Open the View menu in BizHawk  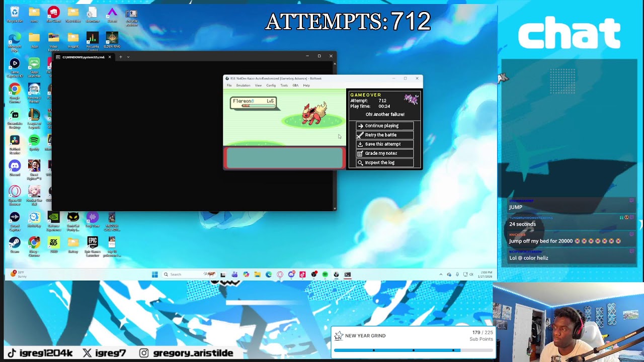(x=258, y=85)
